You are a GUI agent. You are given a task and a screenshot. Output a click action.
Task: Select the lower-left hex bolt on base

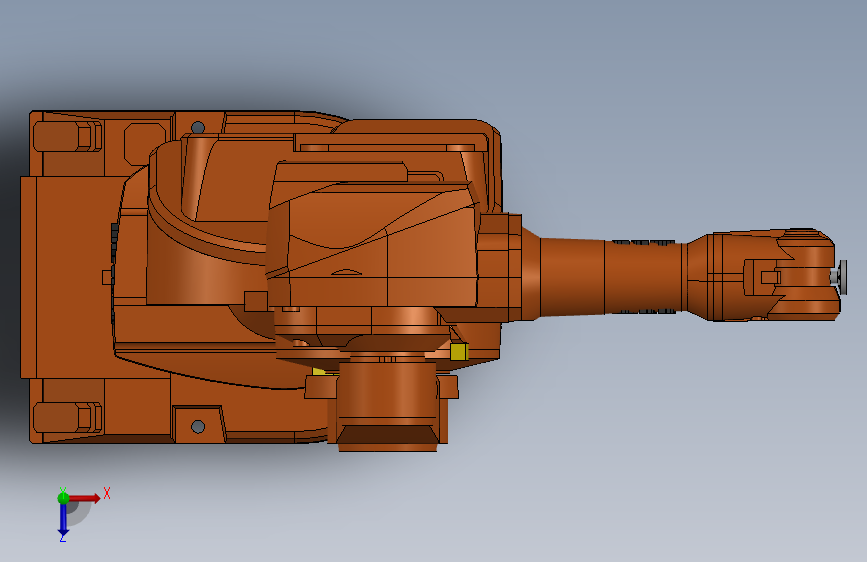point(67,418)
